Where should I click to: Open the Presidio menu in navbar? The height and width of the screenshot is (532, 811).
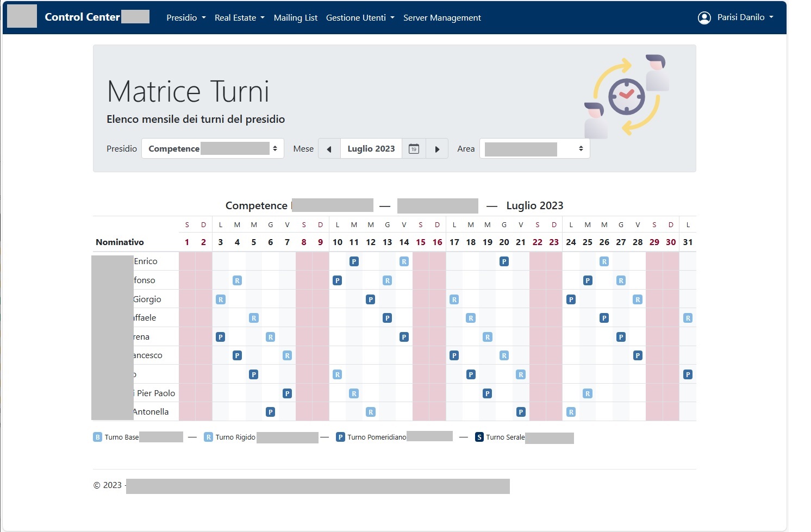[186, 18]
